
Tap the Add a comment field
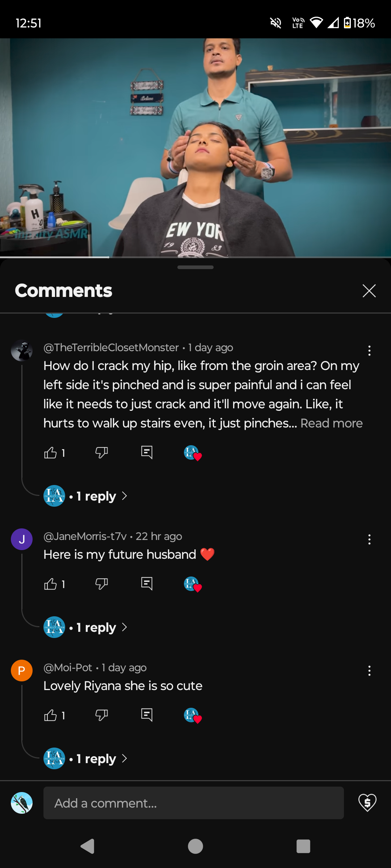point(193,803)
